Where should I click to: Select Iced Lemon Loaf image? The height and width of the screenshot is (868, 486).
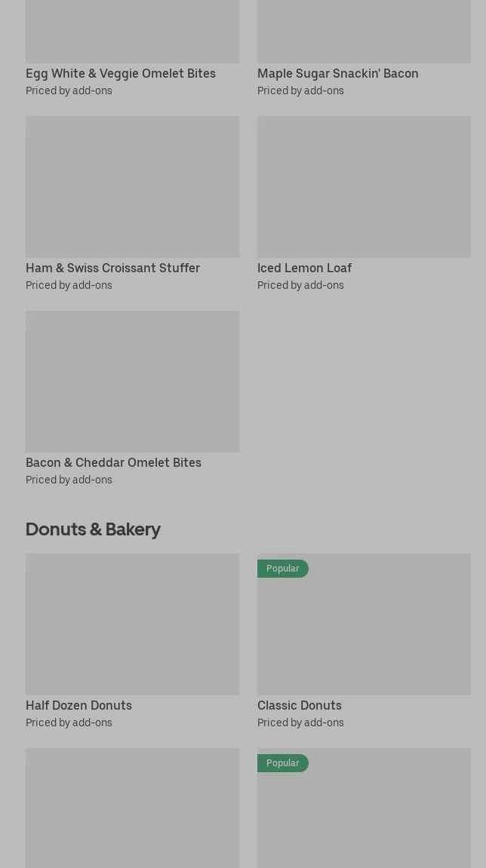pyautogui.click(x=364, y=186)
